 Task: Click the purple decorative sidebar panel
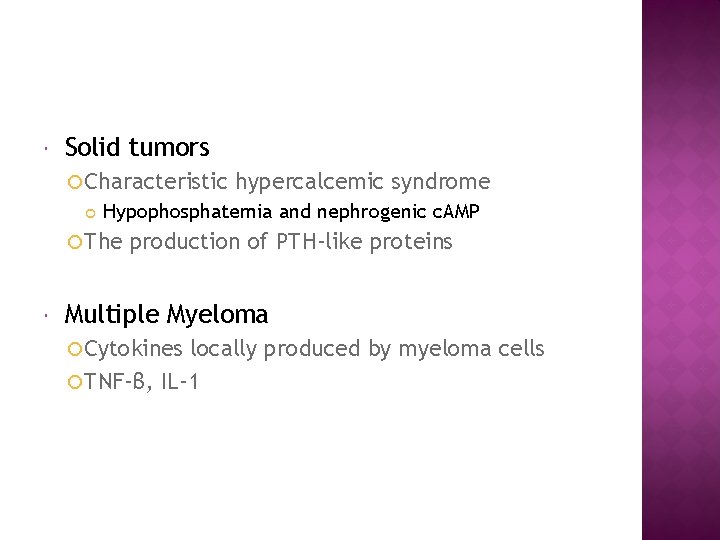[680, 270]
